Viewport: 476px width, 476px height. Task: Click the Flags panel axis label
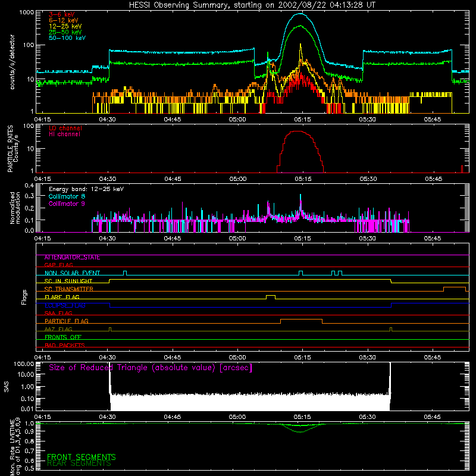(24, 297)
